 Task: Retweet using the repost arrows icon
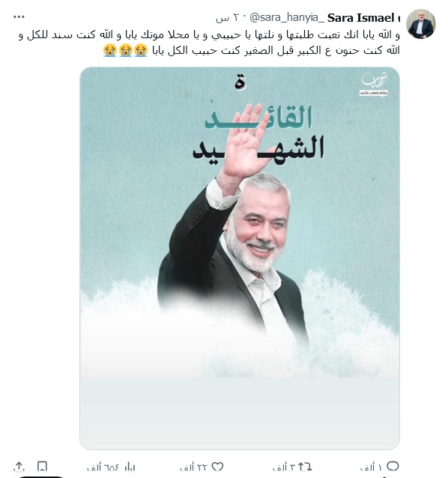[305, 467]
